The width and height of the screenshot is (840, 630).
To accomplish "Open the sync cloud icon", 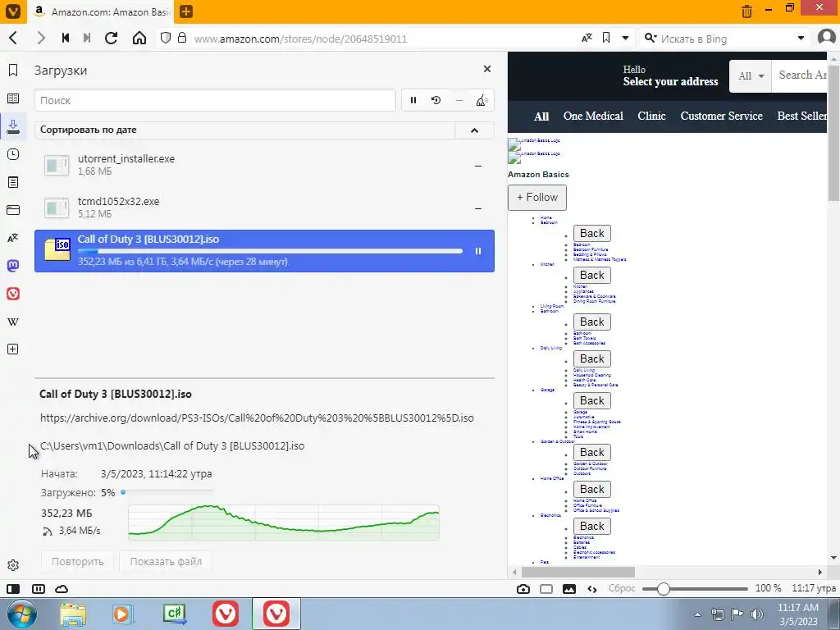I will [62, 589].
